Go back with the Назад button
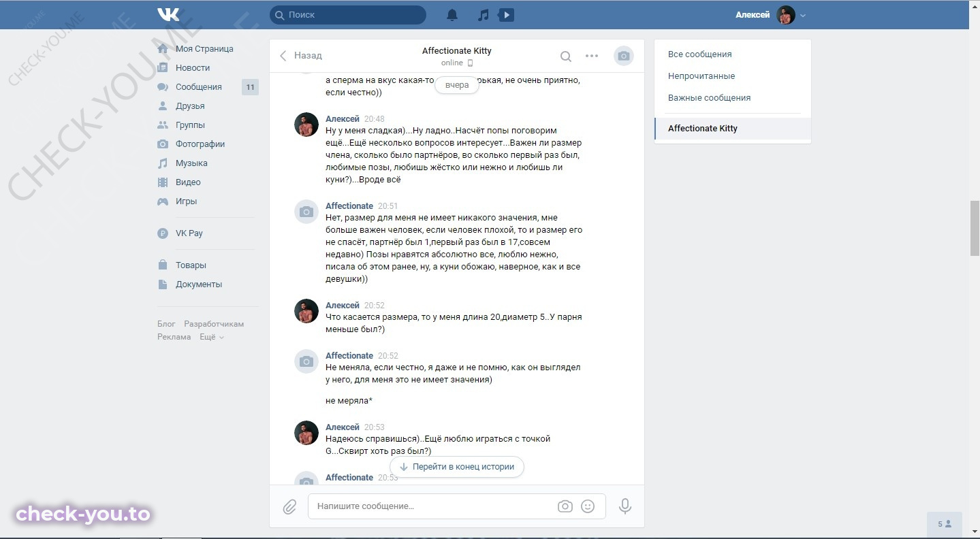Image resolution: width=980 pixels, height=539 pixels. point(300,56)
